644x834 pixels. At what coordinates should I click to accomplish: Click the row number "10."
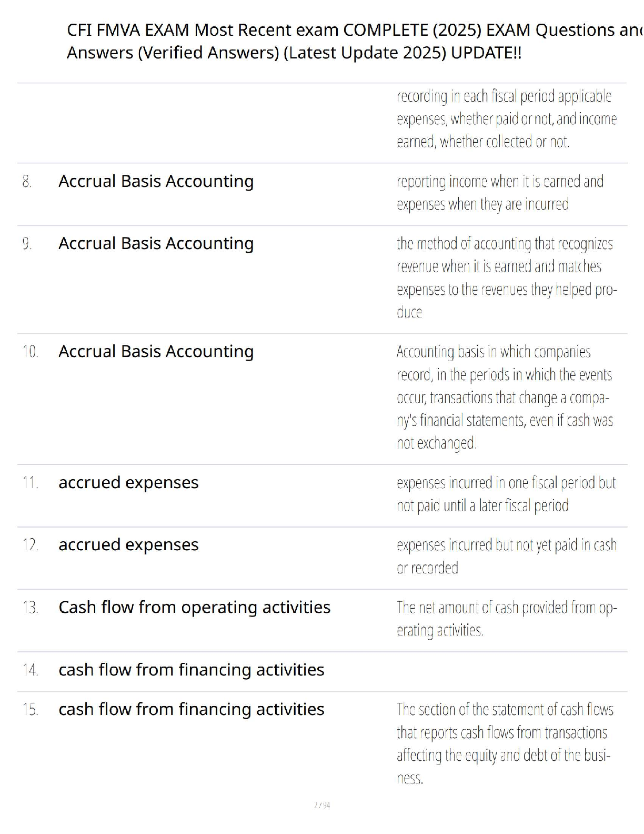coord(30,352)
